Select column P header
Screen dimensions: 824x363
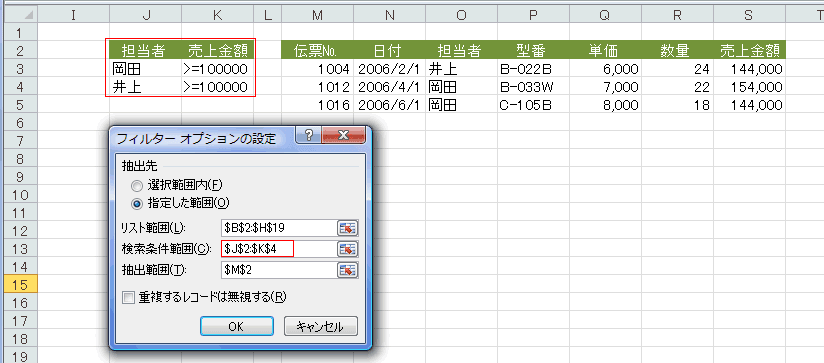[533, 16]
